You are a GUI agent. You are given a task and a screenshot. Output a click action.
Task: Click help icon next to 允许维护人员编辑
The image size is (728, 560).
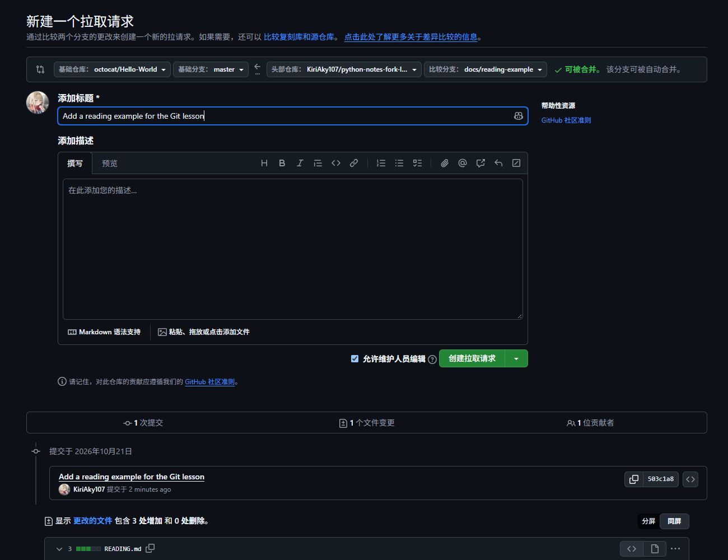432,360
